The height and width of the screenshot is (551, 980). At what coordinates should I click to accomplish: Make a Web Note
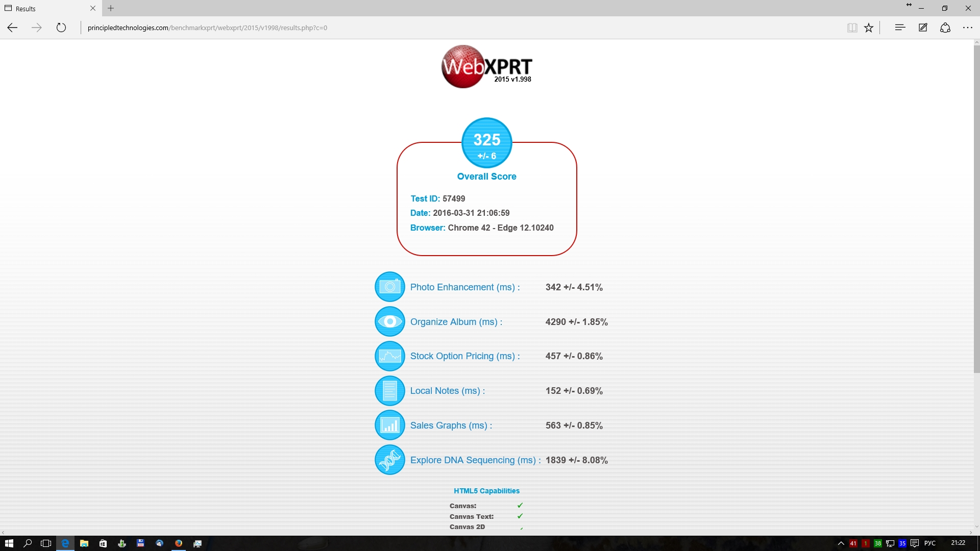[923, 28]
